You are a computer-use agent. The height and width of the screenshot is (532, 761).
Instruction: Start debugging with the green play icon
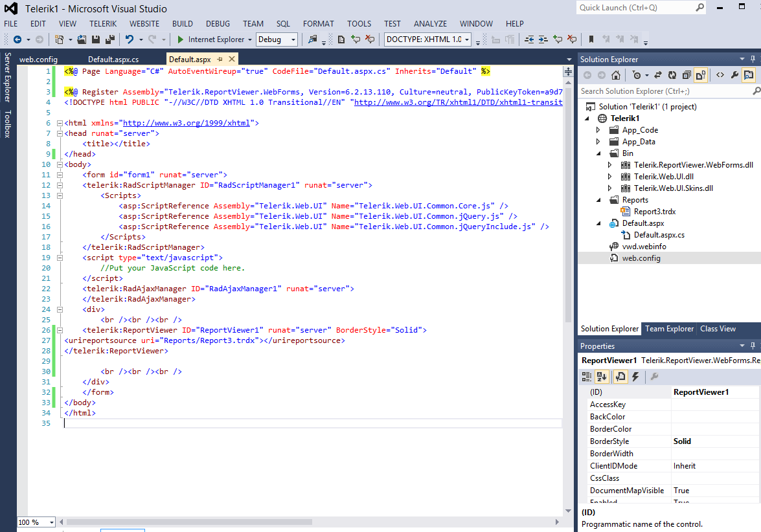pos(181,39)
